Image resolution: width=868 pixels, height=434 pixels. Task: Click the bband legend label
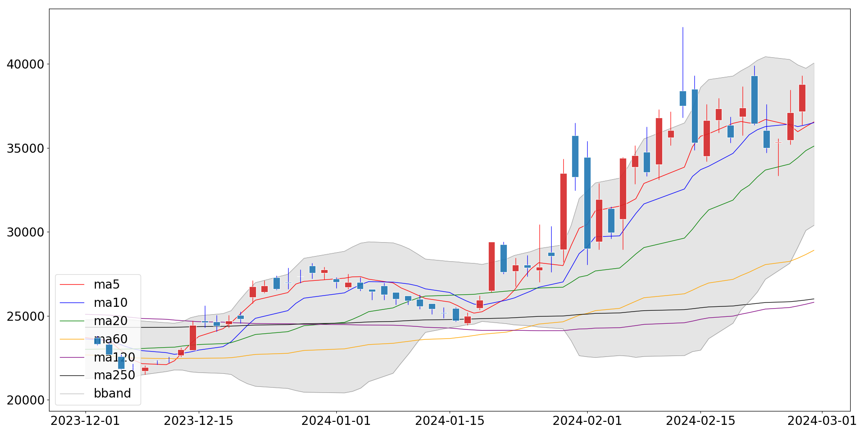[x=112, y=394]
